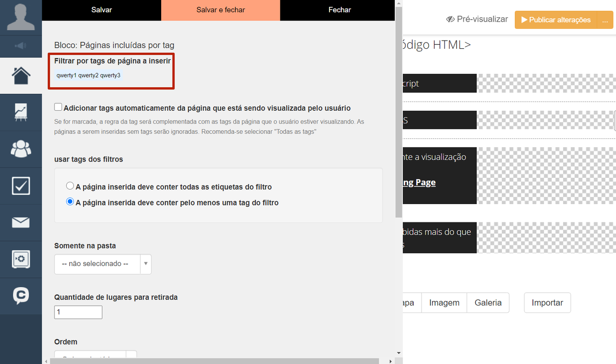This screenshot has width=616, height=364.
Task: Click Salvar e fechar
Action: (221, 10)
